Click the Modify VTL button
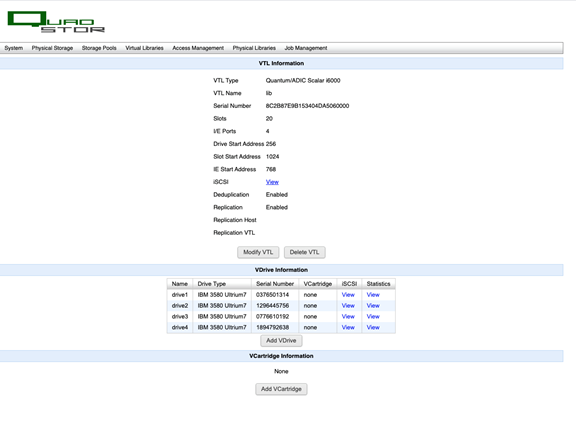The image size is (576, 434). 258,252
